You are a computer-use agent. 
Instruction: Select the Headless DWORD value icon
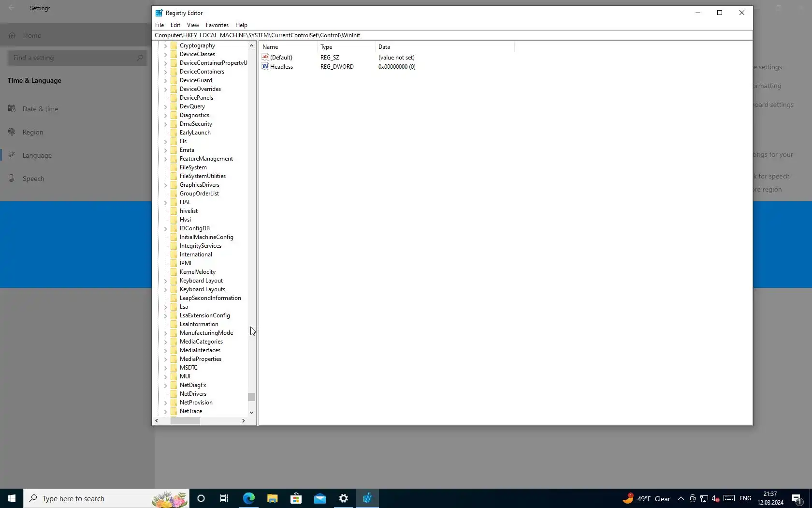pyautogui.click(x=265, y=66)
